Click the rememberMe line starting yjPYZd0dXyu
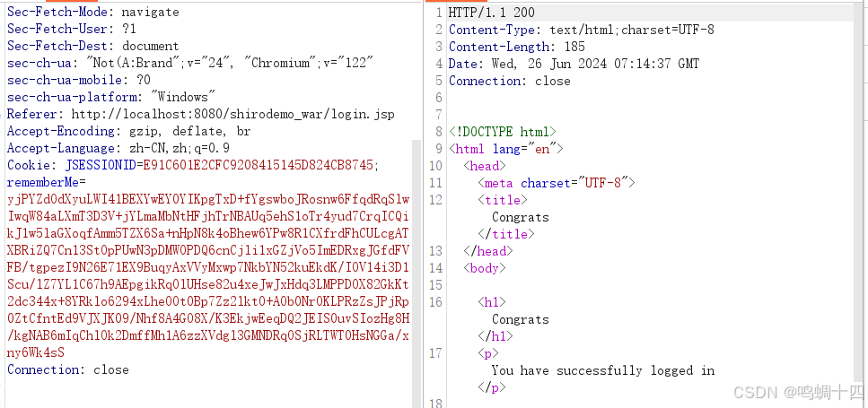 [208, 200]
